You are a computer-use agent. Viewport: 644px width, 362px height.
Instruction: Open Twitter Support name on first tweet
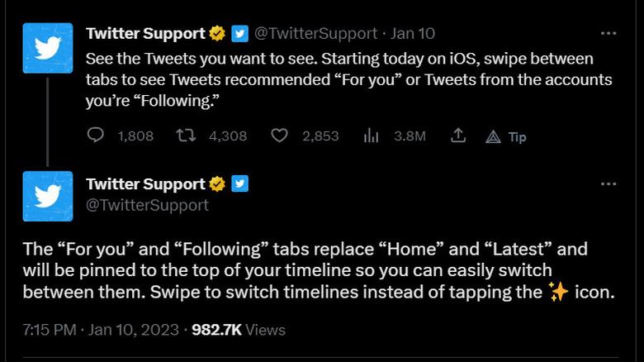[x=145, y=34]
